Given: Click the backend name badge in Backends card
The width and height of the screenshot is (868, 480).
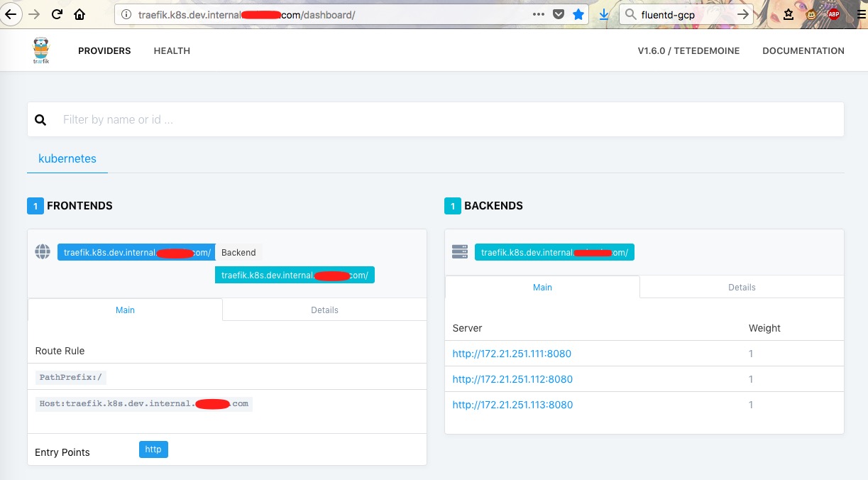Looking at the screenshot, I should click(554, 252).
